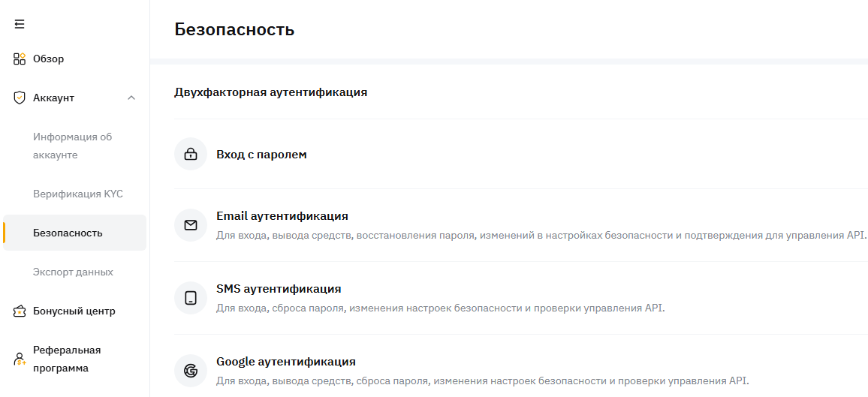Click the Аккаунт shield icon

click(x=20, y=98)
